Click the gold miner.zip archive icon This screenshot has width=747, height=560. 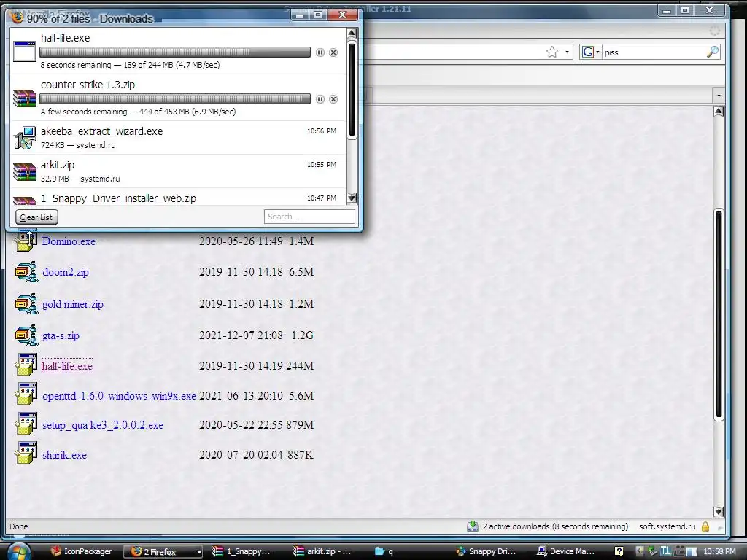click(x=26, y=304)
